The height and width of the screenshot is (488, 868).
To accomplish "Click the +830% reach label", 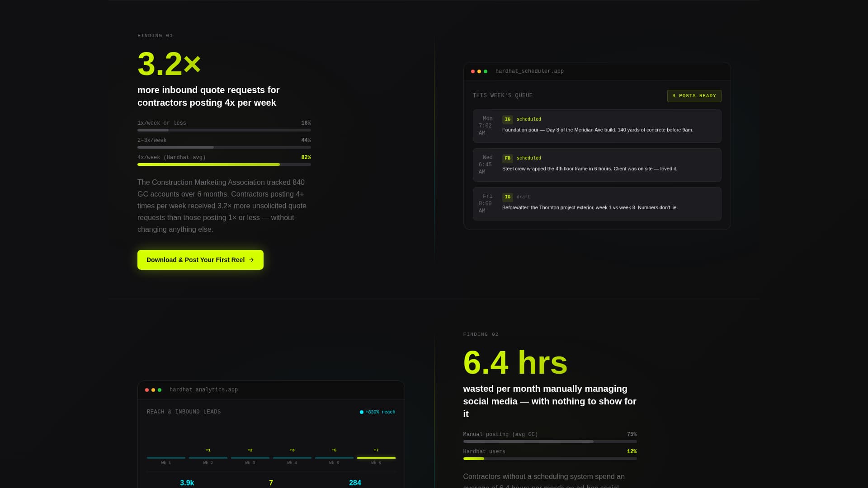I will coord(380,412).
